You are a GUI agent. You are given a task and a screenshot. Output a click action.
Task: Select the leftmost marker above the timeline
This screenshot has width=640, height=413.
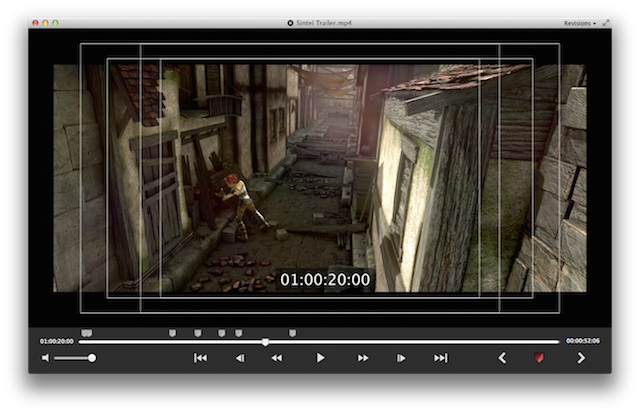pos(87,333)
